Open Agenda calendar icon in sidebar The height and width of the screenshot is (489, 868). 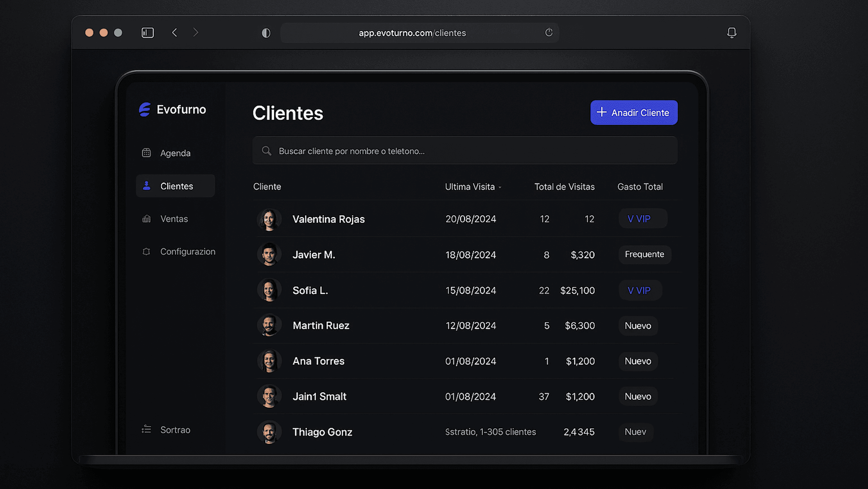click(146, 153)
